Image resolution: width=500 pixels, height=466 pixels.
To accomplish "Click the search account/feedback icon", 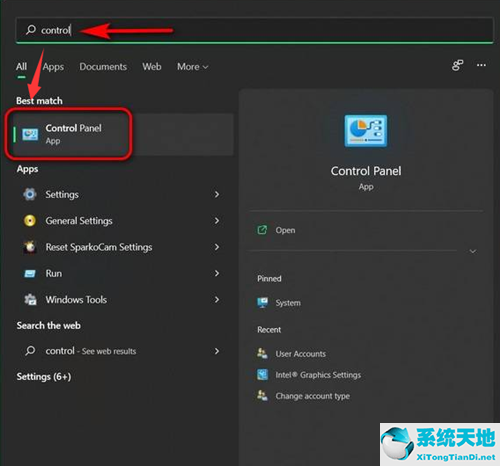I will 457,65.
